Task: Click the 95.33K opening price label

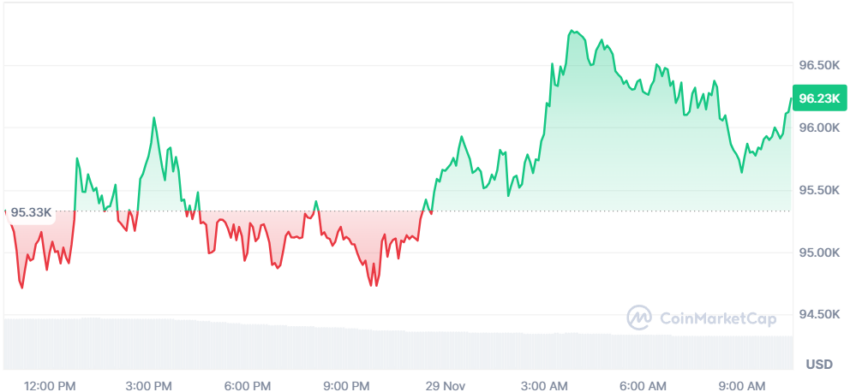Action: click(32, 213)
